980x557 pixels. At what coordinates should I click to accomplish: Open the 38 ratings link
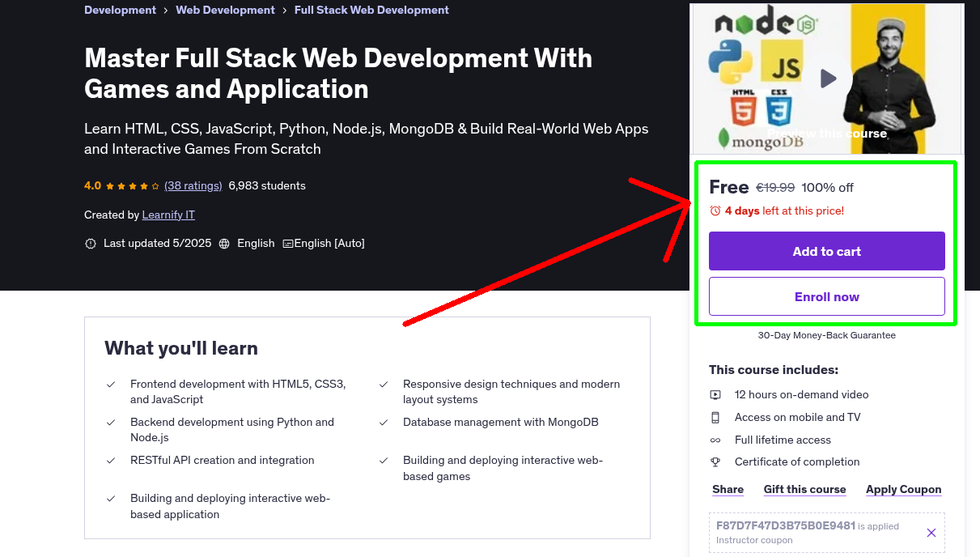193,186
